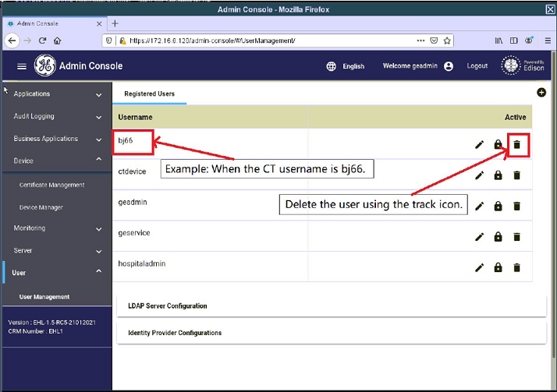Select the Registered Users tab
The height and width of the screenshot is (392, 557).
(x=149, y=94)
